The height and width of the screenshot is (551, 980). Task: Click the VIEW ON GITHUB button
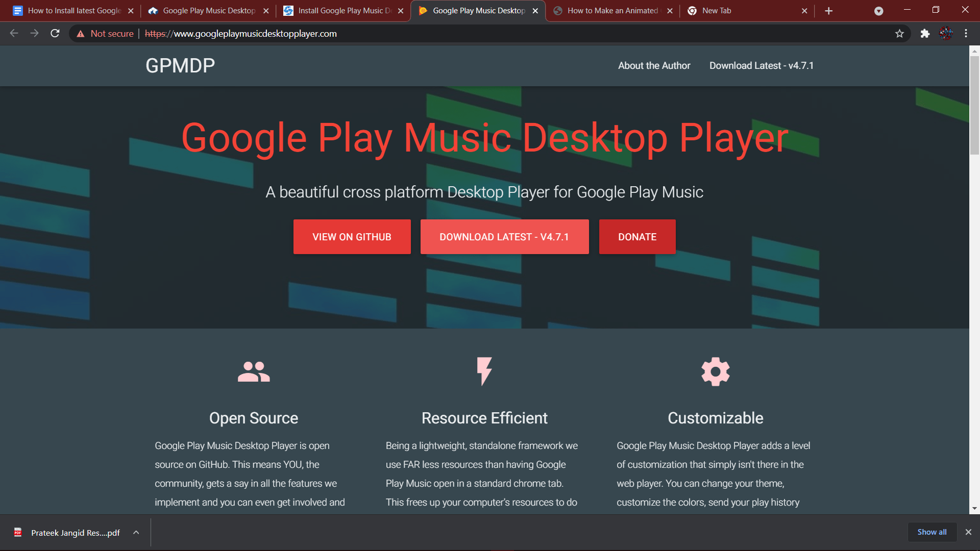coord(352,237)
